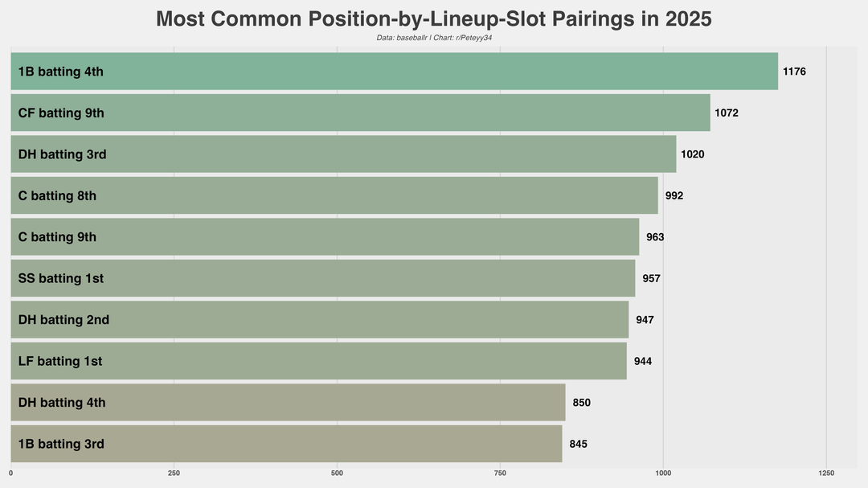Click the chart title text

pyautogui.click(x=434, y=18)
